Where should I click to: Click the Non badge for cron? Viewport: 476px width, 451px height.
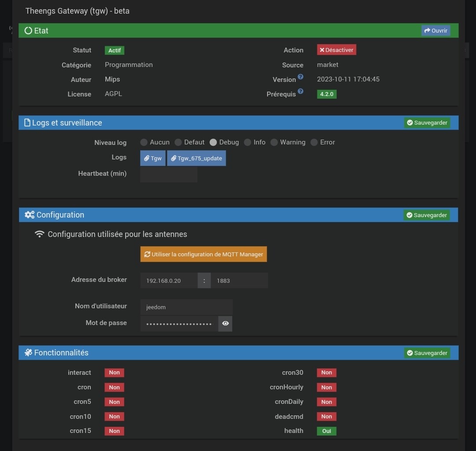115,387
